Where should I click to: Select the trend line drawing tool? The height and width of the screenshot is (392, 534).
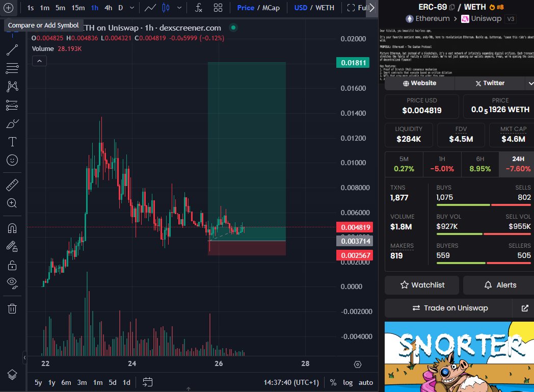pos(12,50)
